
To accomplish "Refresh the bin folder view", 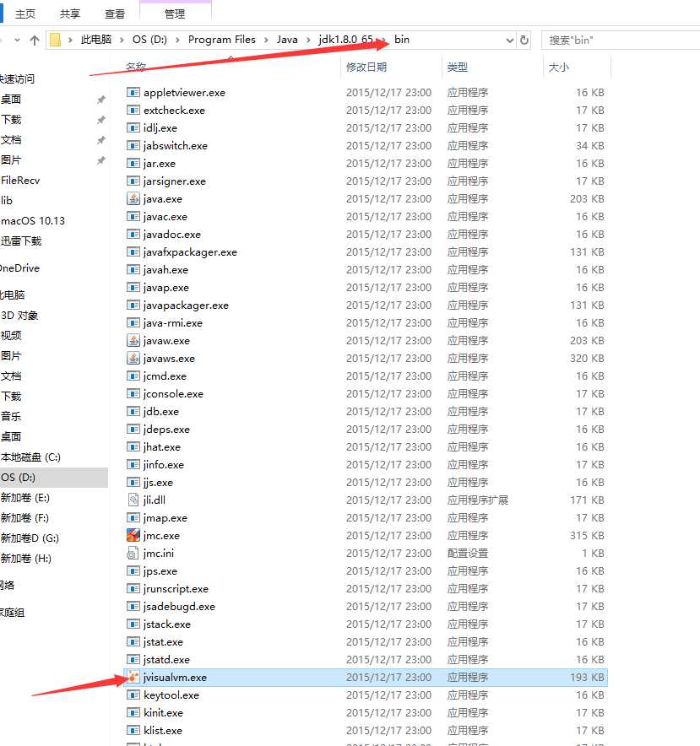I will [x=524, y=40].
